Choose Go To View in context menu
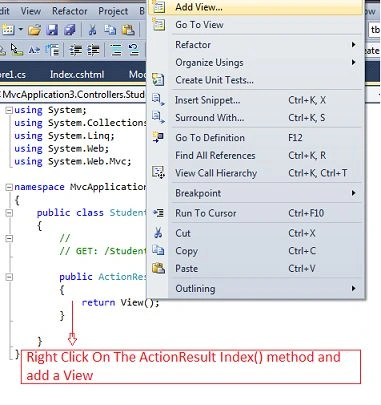Screen dimensions: 381x405 [255, 25]
